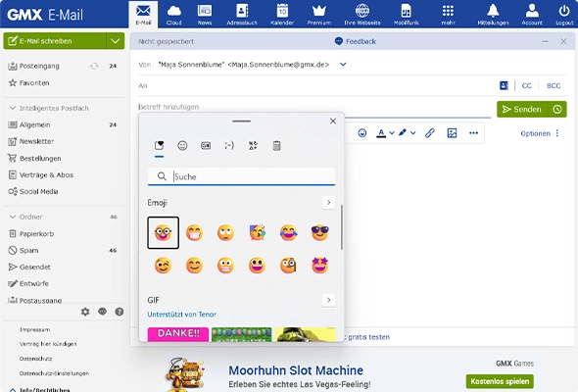Click the Feedback link in compose header
This screenshot has height=392, width=578.
coord(356,41)
